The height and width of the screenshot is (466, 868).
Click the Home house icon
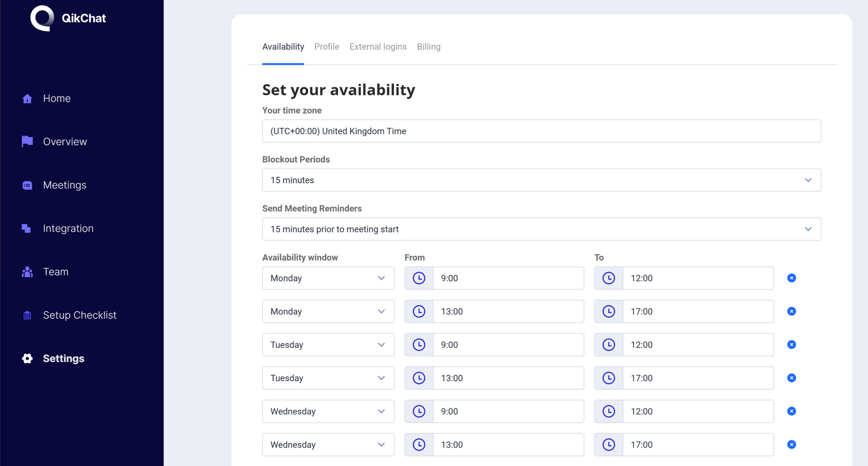tap(27, 98)
